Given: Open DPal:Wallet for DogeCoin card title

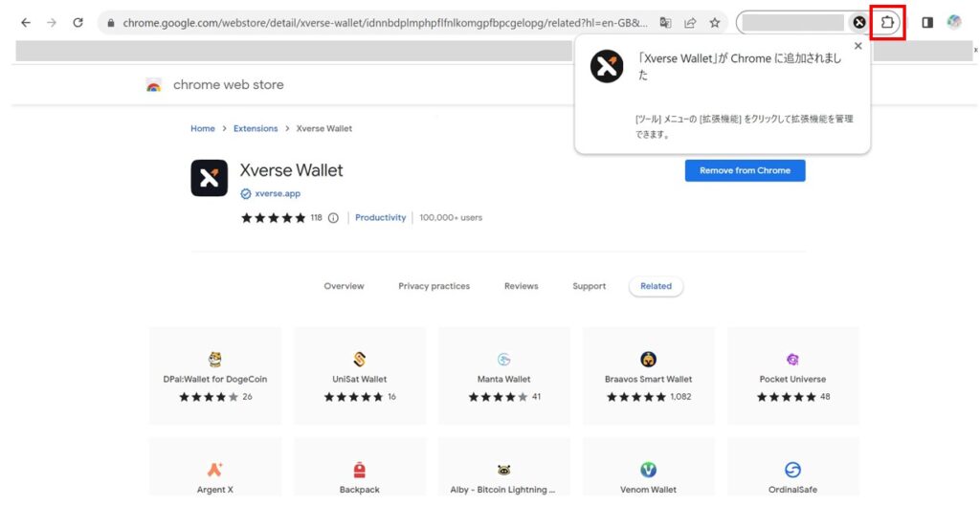Looking at the screenshot, I should 215,379.
